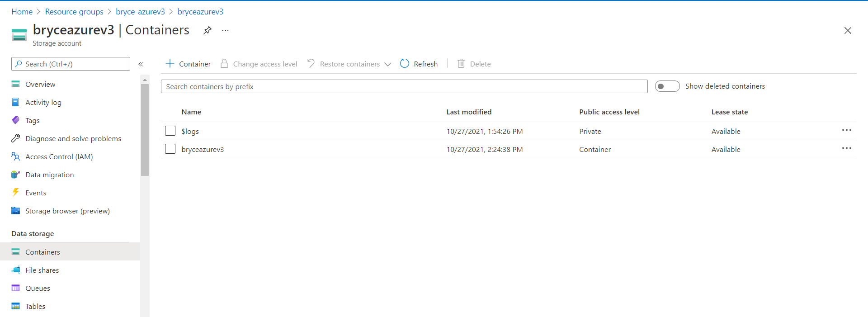Click the Tables icon

[16, 306]
